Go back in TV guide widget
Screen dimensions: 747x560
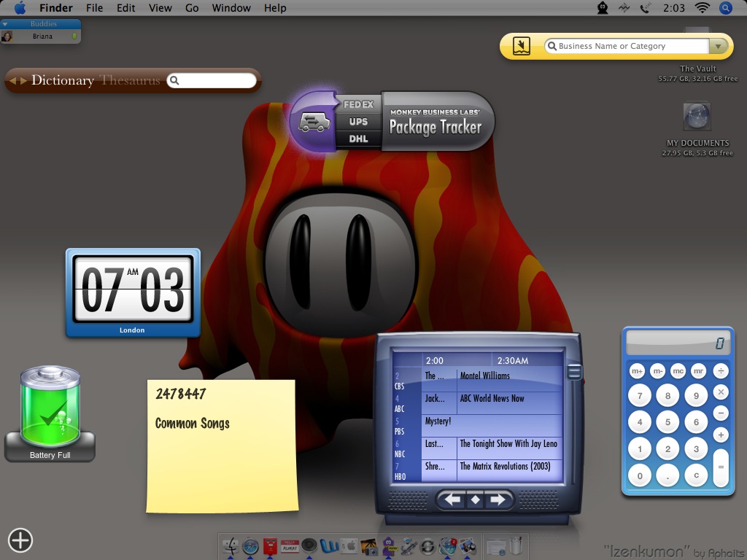[x=452, y=499]
